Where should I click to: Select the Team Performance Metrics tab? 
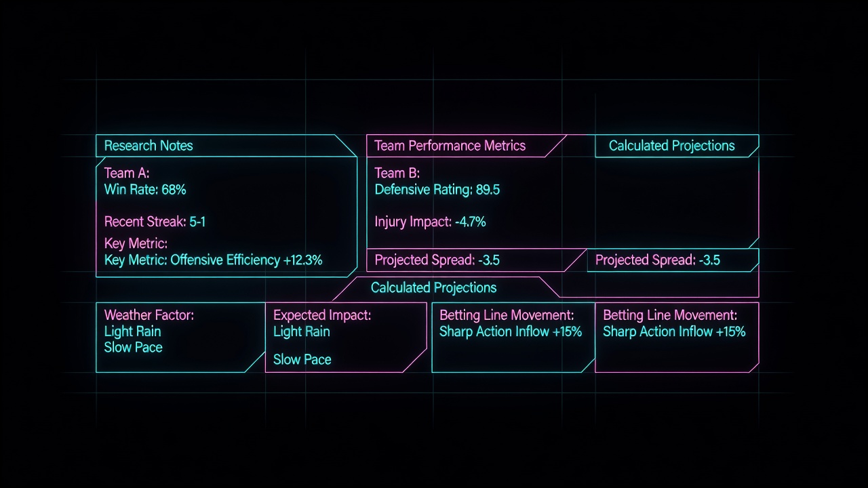pyautogui.click(x=450, y=146)
